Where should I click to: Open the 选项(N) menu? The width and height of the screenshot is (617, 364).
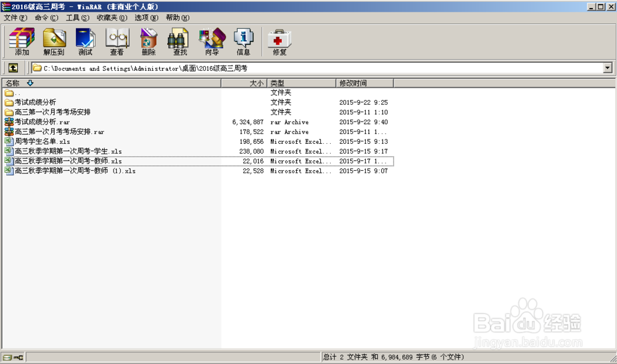[146, 18]
